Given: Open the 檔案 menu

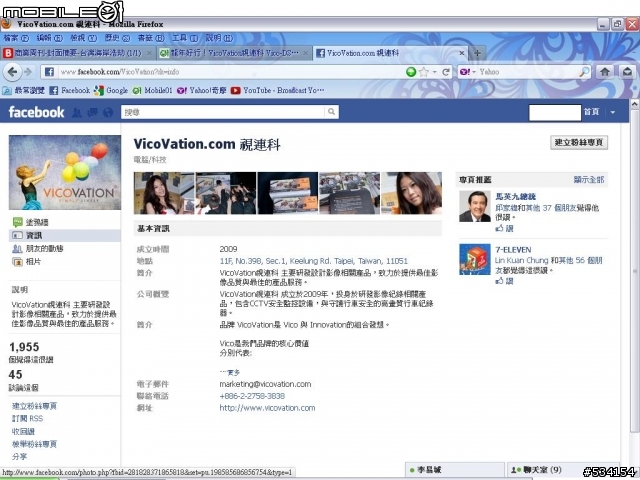Looking at the screenshot, I should coord(16,38).
